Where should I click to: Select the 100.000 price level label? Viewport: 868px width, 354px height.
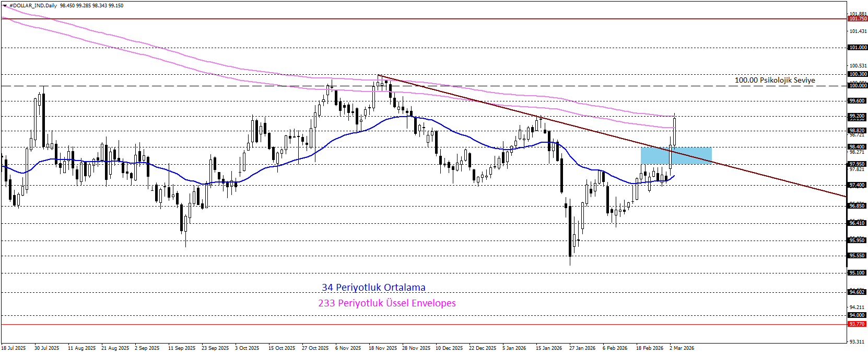[858, 86]
